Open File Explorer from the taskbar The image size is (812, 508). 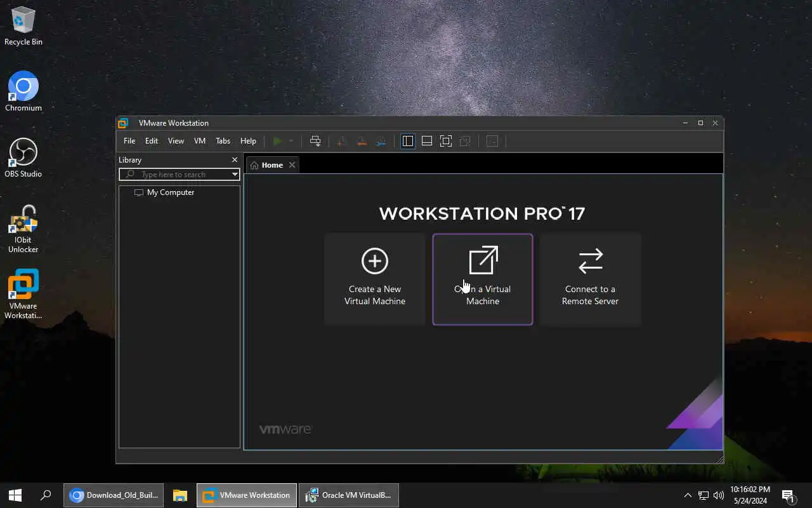click(180, 495)
